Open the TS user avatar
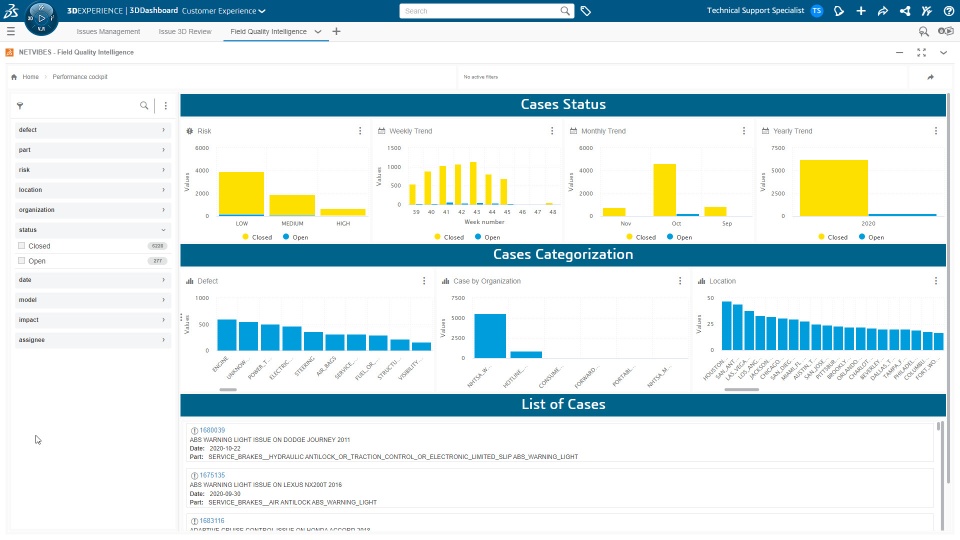This screenshot has height=540, width=960. tap(817, 10)
